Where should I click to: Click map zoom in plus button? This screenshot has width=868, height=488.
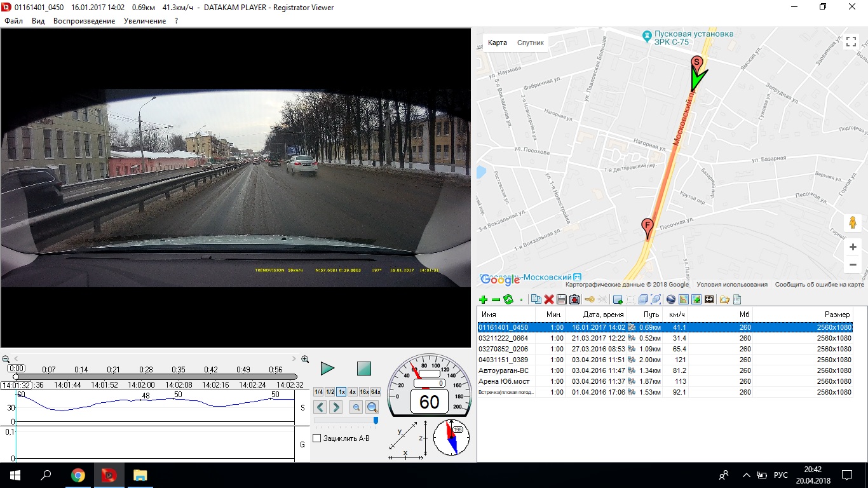coord(853,247)
